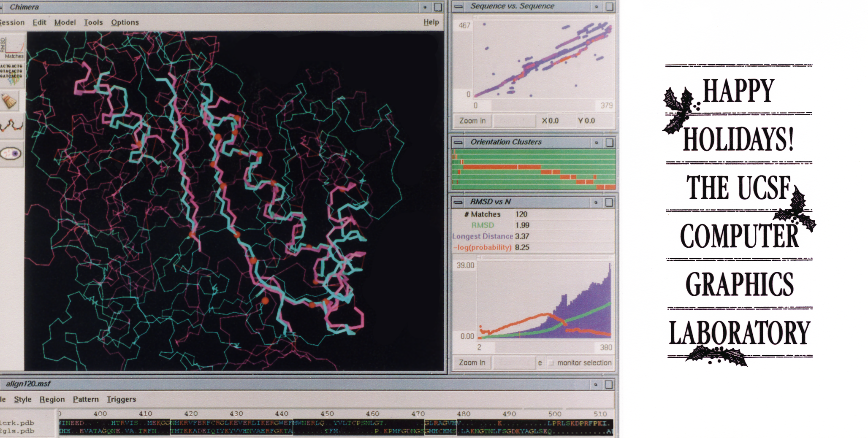Open window menu of RMSD vs N panel
The width and height of the screenshot is (868, 438).
[x=458, y=202]
